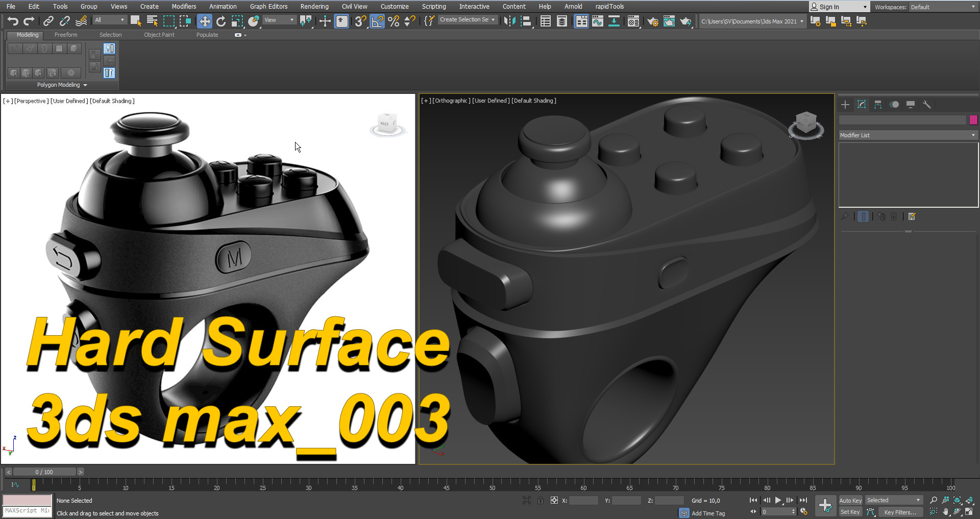This screenshot has height=519, width=980.
Task: Activate the Select Object tool
Action: [136, 21]
